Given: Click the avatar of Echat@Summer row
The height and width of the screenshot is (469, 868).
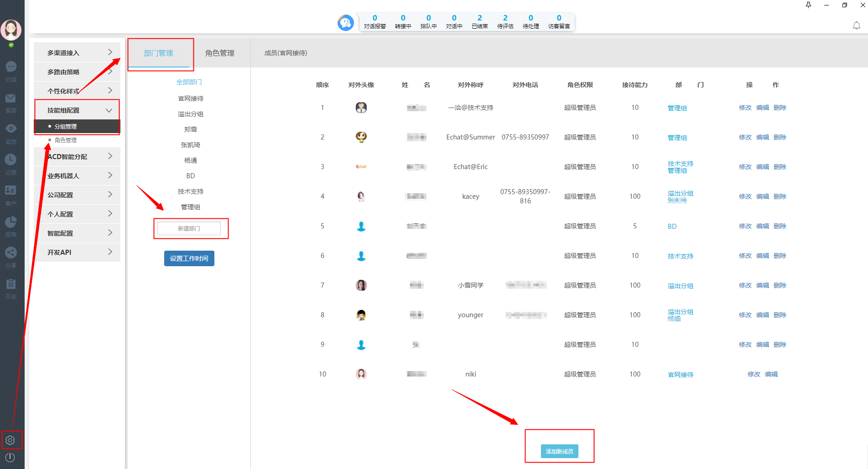Looking at the screenshot, I should (x=361, y=137).
